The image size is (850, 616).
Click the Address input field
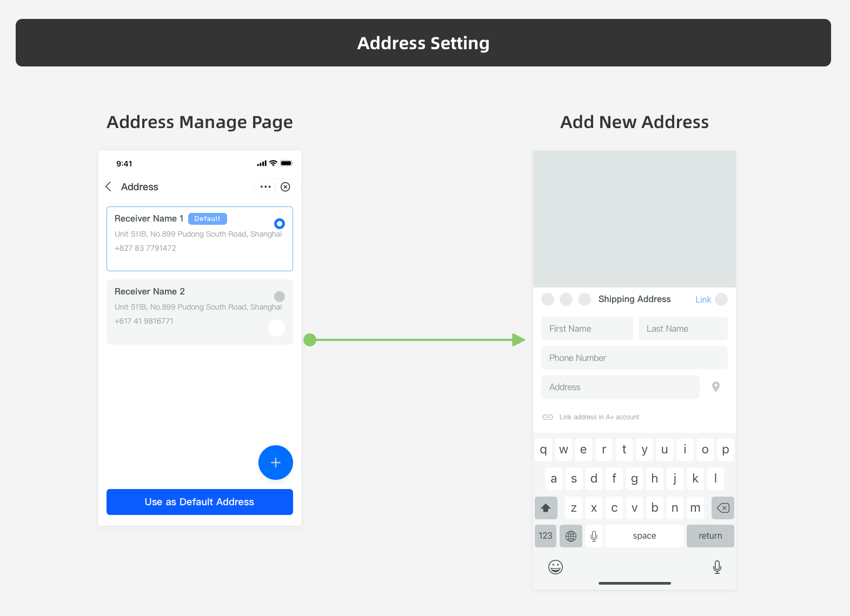[x=620, y=387]
